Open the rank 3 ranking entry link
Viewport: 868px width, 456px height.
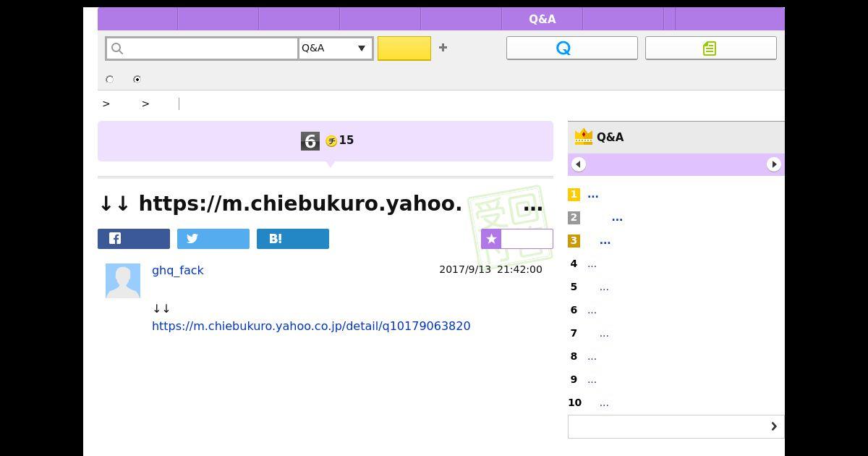coord(605,241)
